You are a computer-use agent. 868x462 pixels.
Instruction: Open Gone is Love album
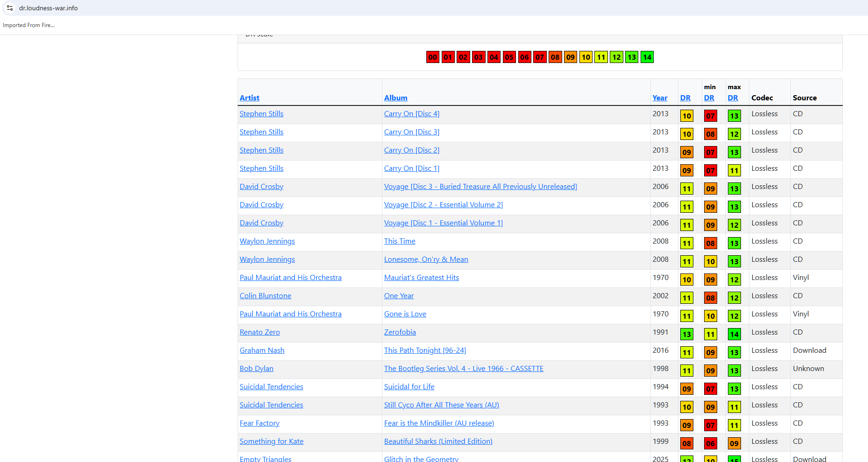coord(405,314)
